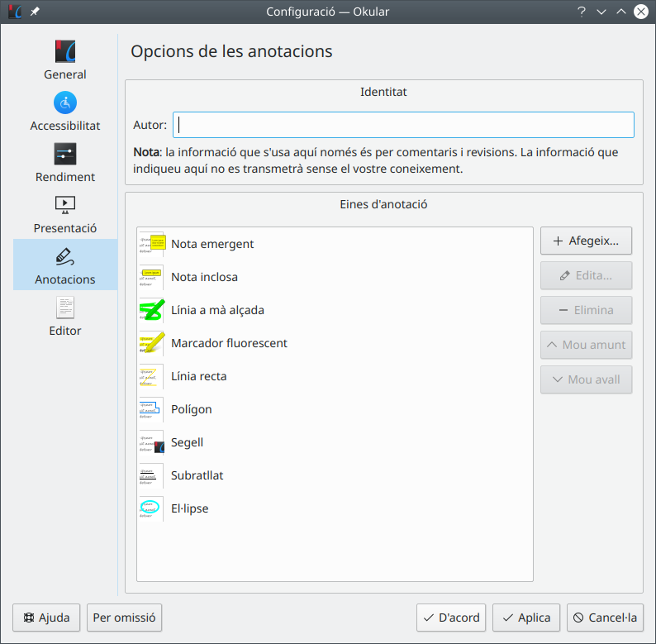The width and height of the screenshot is (656, 644).
Task: Click the D'acord button
Action: [x=451, y=618]
